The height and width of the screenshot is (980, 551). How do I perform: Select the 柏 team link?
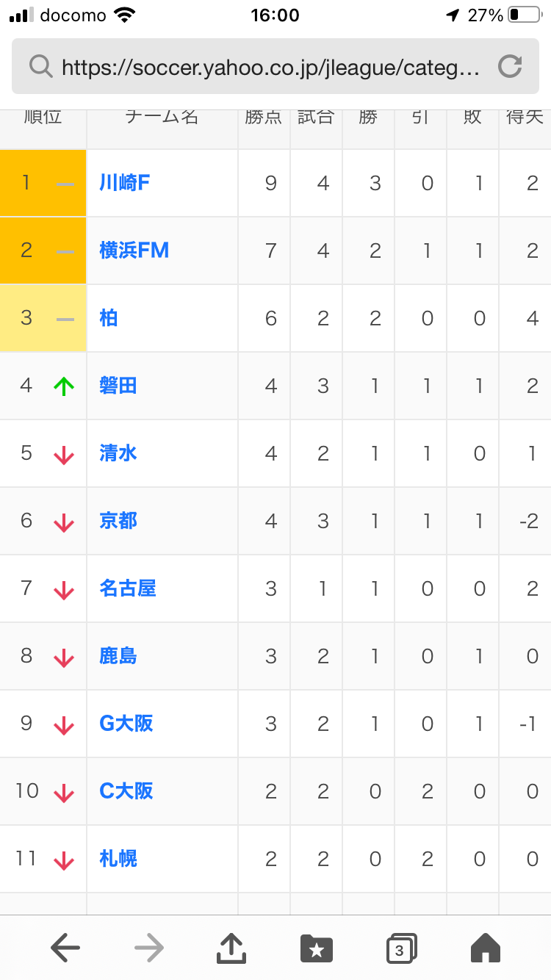(109, 318)
